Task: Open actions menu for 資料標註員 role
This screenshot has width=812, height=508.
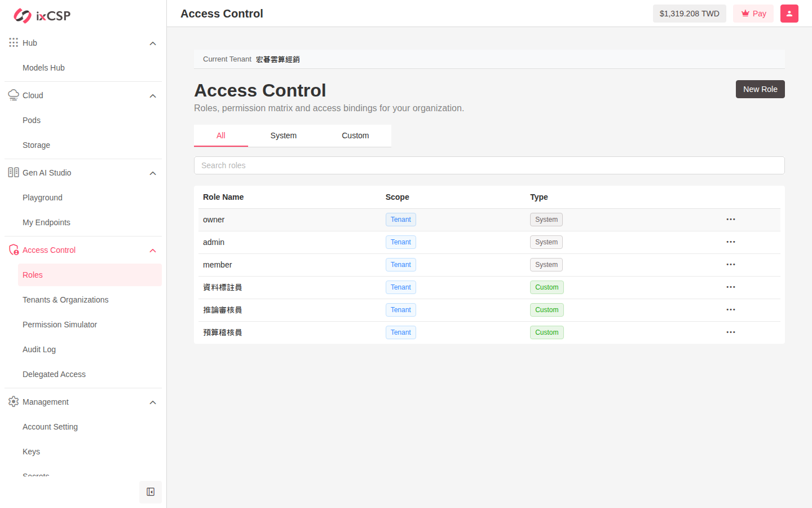Action: (731, 287)
